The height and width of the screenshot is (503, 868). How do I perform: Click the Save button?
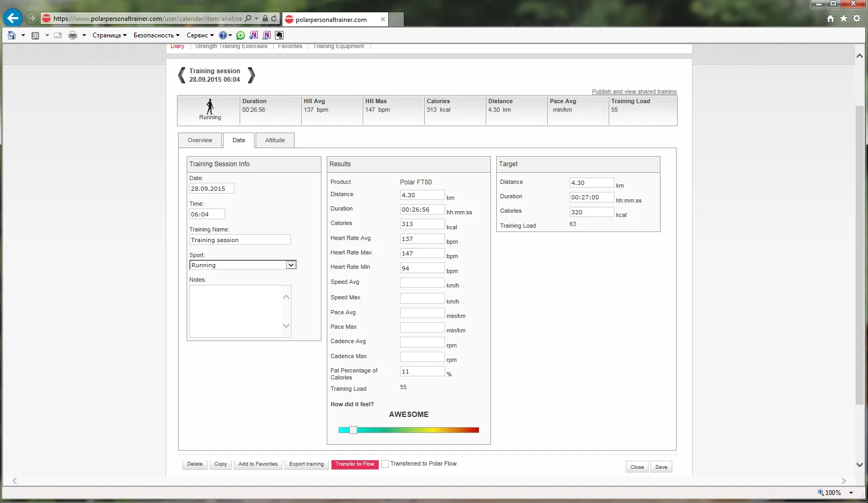[x=661, y=467]
